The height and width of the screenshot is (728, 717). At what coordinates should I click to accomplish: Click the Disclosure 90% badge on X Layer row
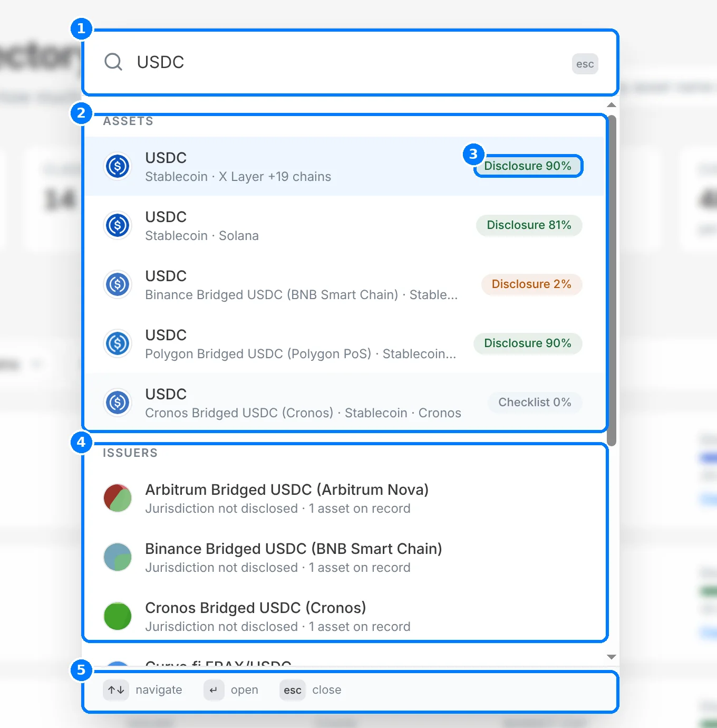pyautogui.click(x=528, y=166)
